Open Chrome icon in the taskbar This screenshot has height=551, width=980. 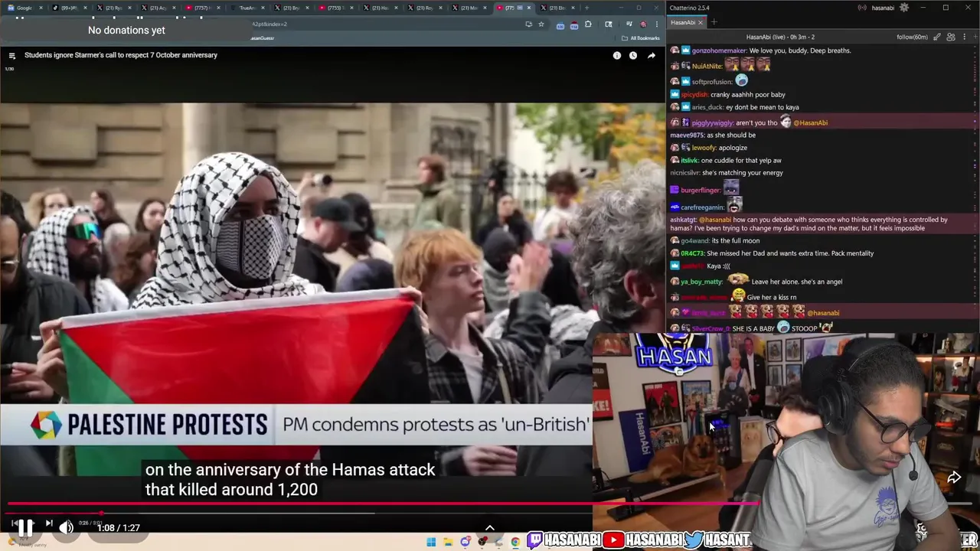point(515,543)
